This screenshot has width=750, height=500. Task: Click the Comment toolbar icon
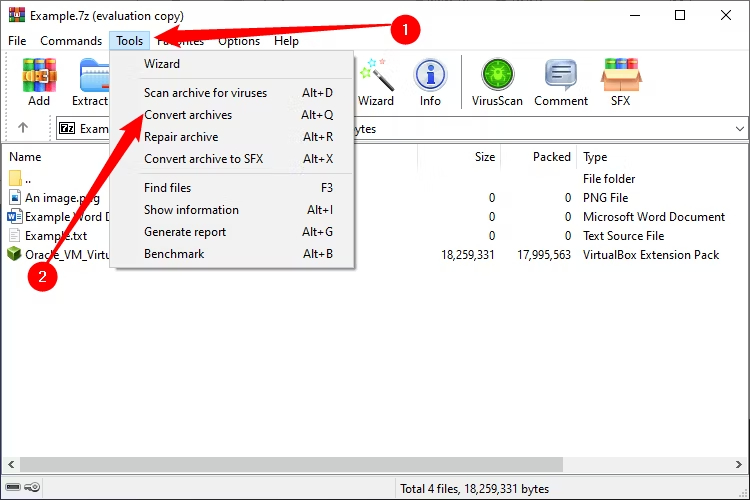[x=561, y=81]
